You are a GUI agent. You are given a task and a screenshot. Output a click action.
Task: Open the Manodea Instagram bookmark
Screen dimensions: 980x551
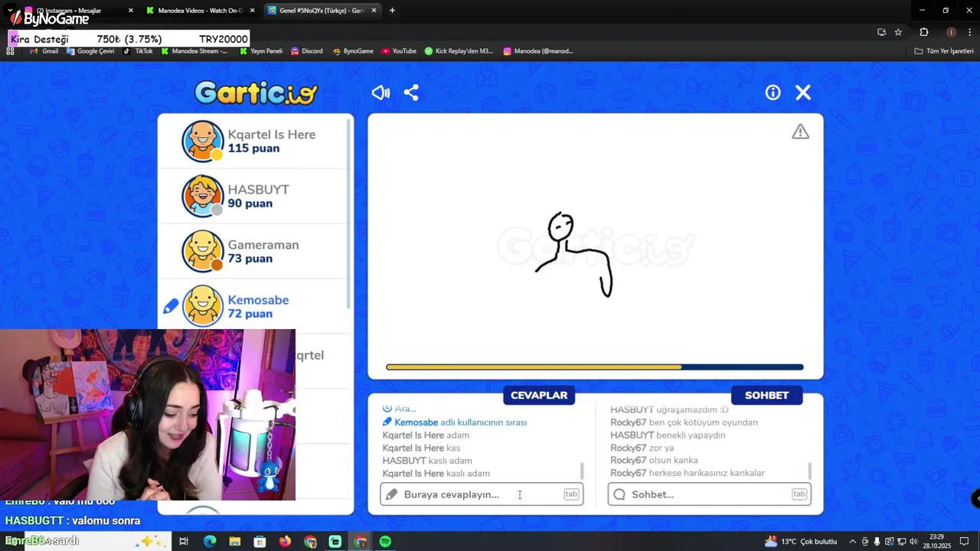(x=538, y=51)
